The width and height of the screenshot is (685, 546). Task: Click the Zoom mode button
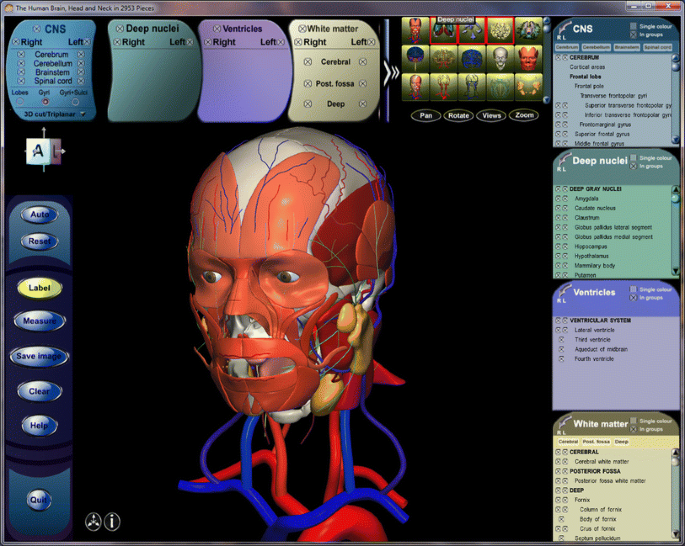pos(524,116)
